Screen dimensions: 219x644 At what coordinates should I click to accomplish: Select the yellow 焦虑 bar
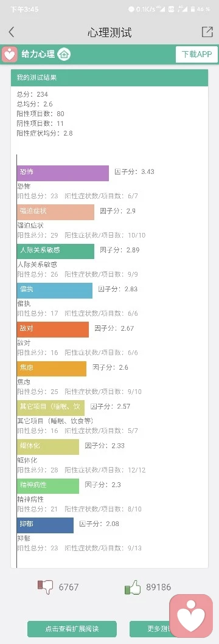coord(52,369)
